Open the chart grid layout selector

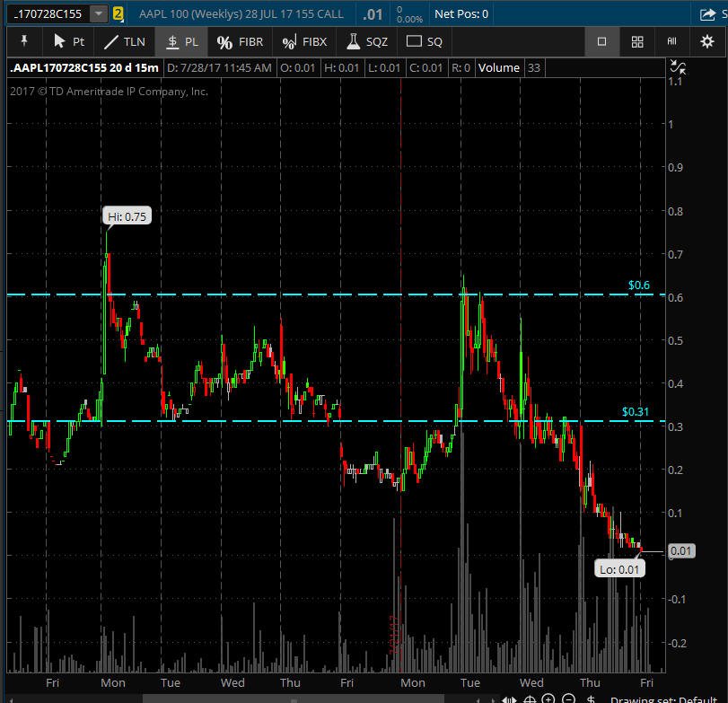(637, 42)
